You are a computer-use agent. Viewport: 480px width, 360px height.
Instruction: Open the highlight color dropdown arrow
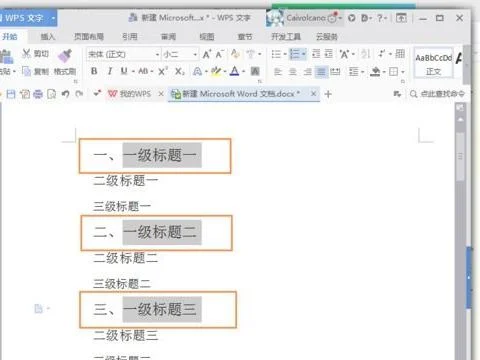click(225, 71)
